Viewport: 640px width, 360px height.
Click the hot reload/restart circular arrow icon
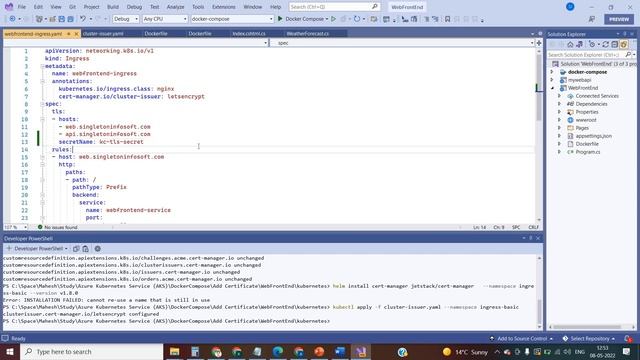357,19
